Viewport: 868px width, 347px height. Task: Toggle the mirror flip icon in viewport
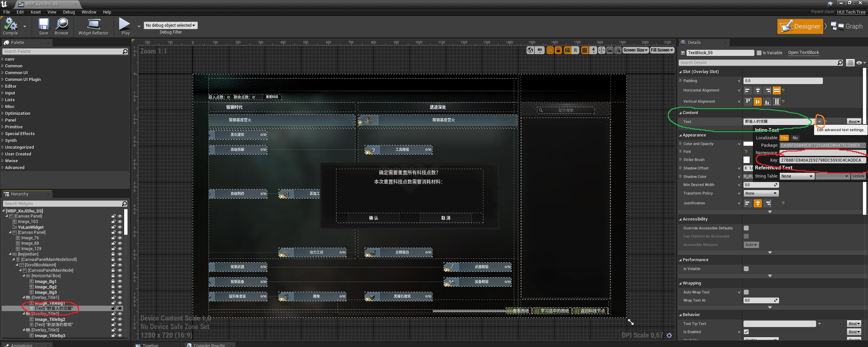(x=618, y=50)
